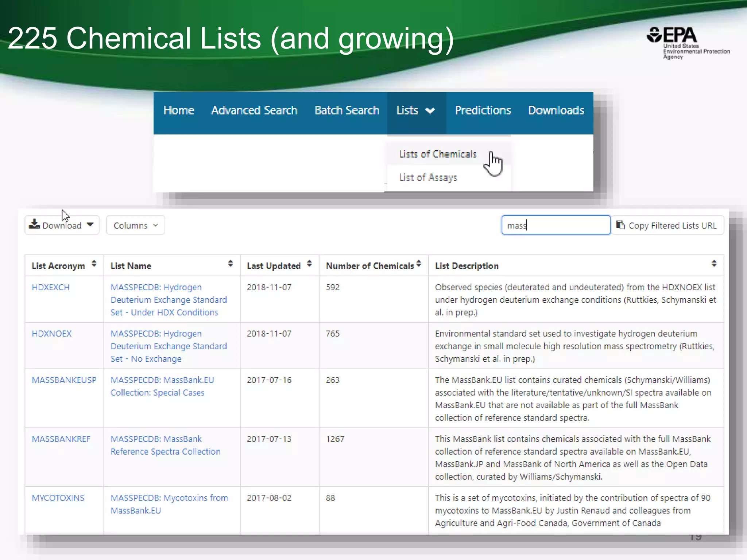Viewport: 747px width, 560px height.
Task: Select List of Assays menu entry
Action: click(x=428, y=178)
